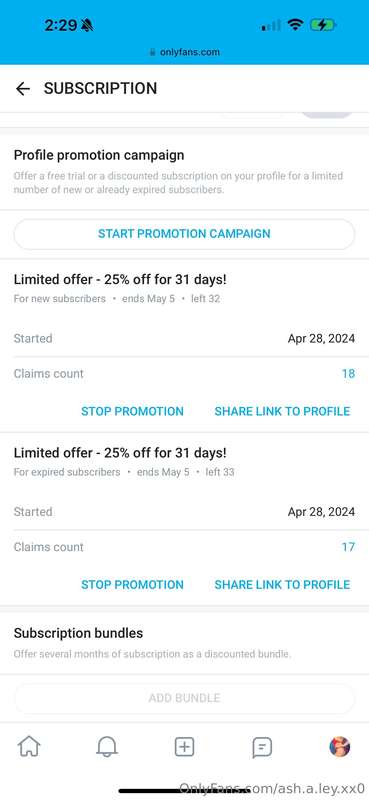369x800 pixels.
Task: Tap the new post plus icon
Action: click(184, 747)
